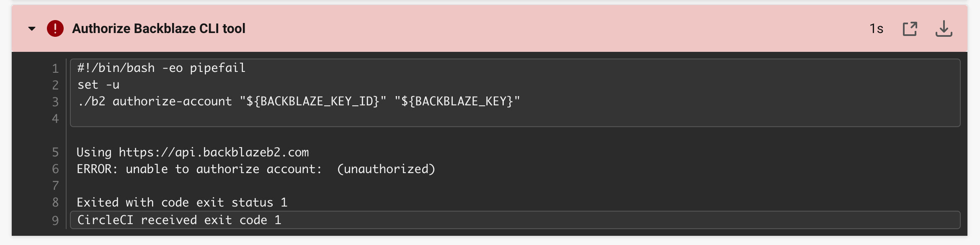Click the 1s duration label
This screenshot has height=245, width=980.
coord(877,28)
